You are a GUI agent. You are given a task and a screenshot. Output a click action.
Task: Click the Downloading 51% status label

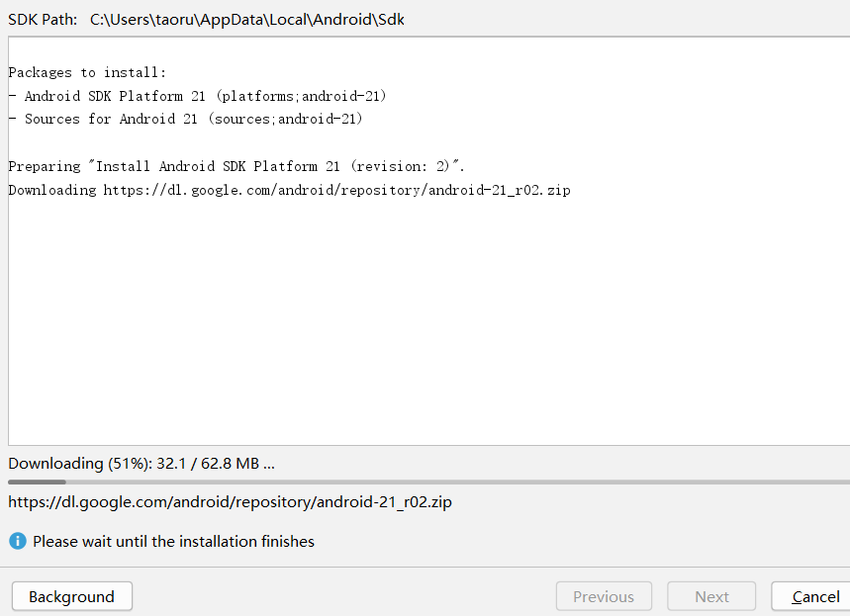(x=142, y=464)
